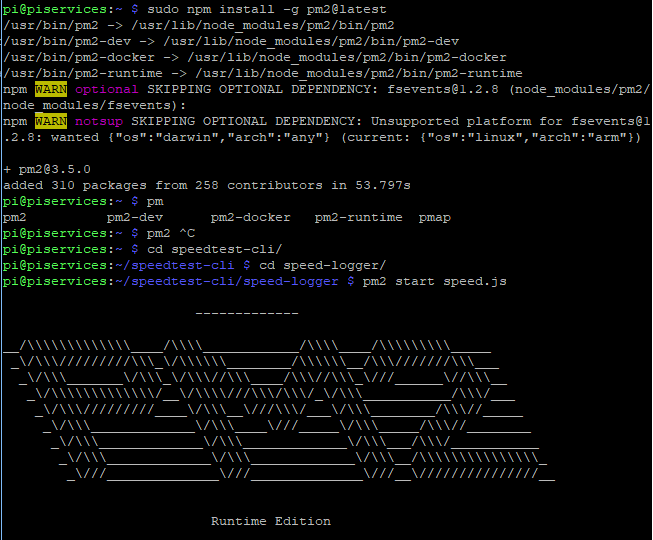The width and height of the screenshot is (653, 540).
Task: Click the 'pm2-dev' completion suggestion
Action: point(135,217)
